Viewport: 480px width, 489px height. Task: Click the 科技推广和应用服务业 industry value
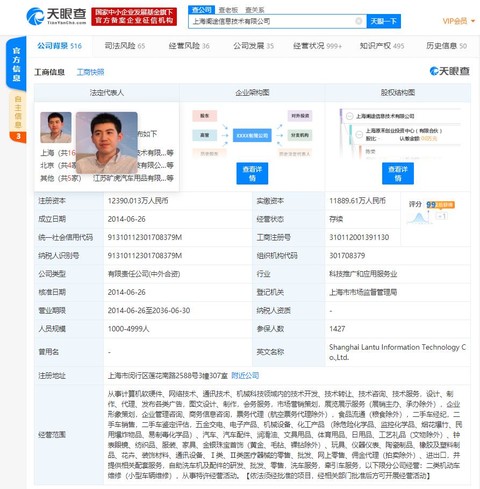(363, 274)
